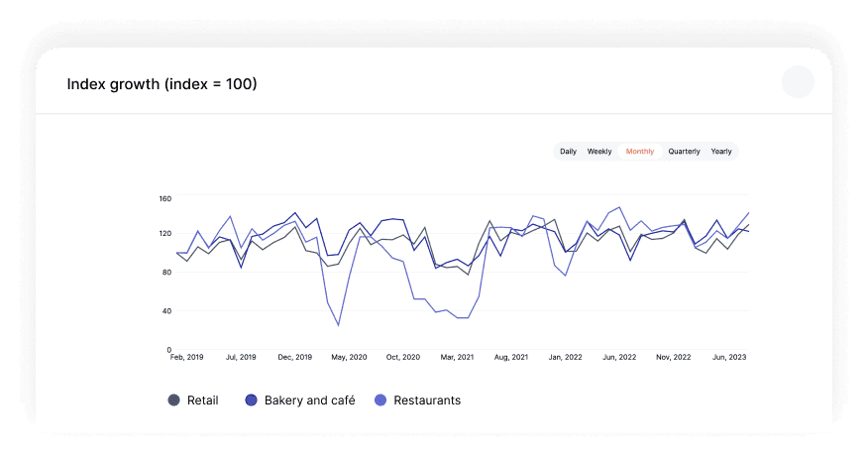Image resolution: width=868 pixels, height=457 pixels.
Task: Select the Monthly interval tab
Action: [x=640, y=152]
